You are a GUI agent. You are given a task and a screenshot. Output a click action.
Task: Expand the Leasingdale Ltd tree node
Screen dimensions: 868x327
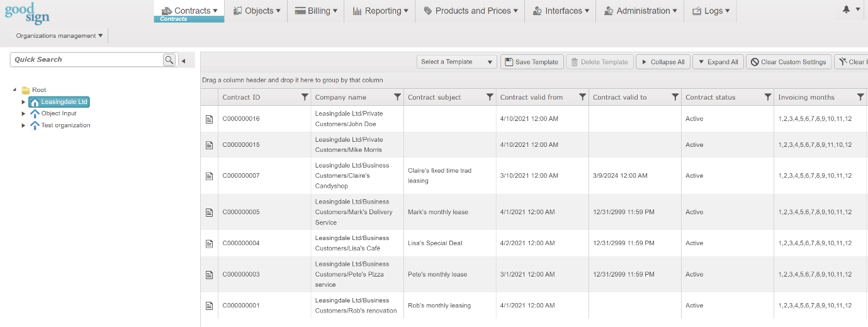tap(24, 102)
